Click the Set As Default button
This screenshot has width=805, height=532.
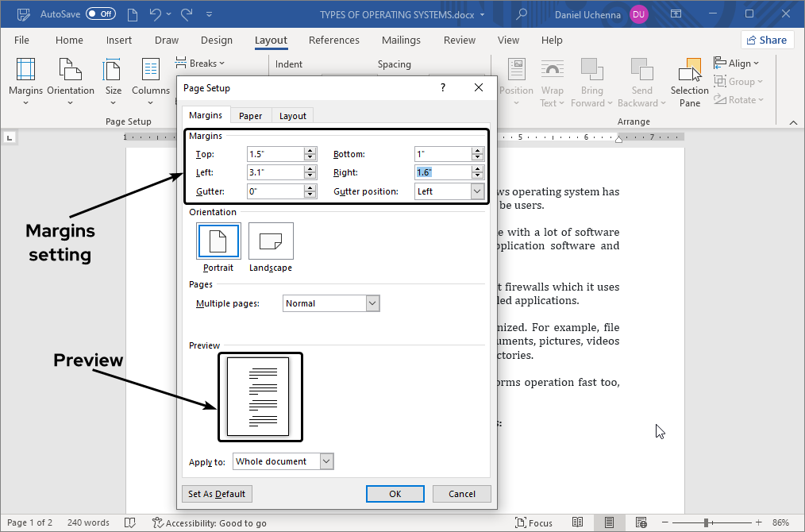(x=217, y=493)
